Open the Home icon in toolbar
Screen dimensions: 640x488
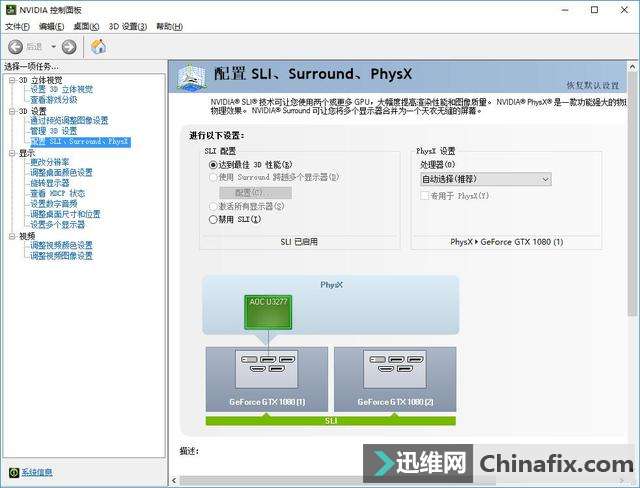coord(98,47)
